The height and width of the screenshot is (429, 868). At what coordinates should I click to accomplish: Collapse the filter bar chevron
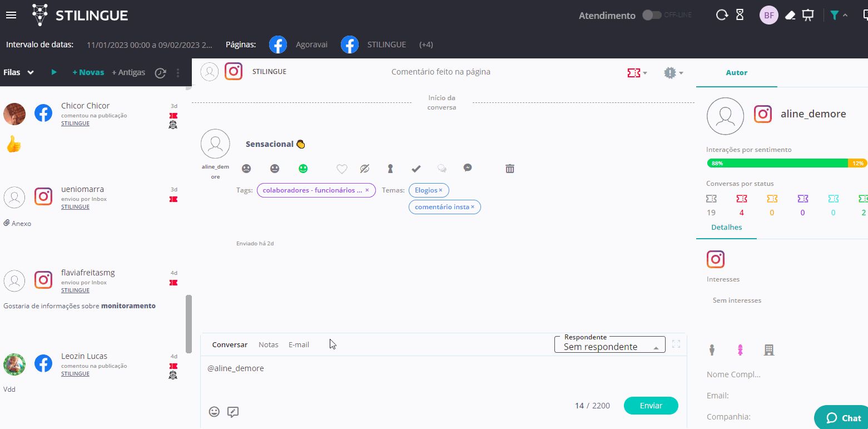(x=845, y=15)
